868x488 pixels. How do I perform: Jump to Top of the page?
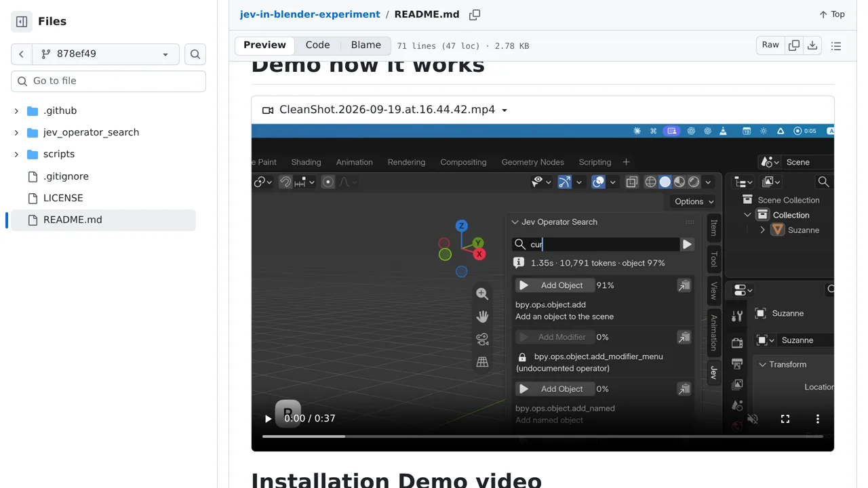point(832,14)
